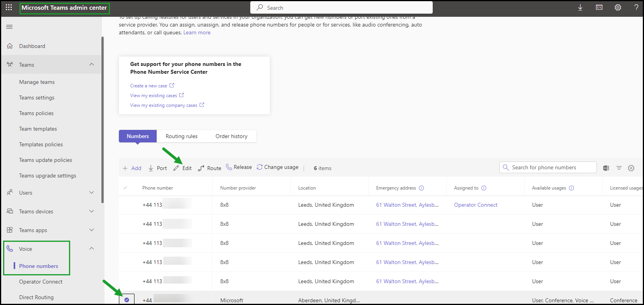
Task: Collapse the Teams section chevron
Action: 92,64
